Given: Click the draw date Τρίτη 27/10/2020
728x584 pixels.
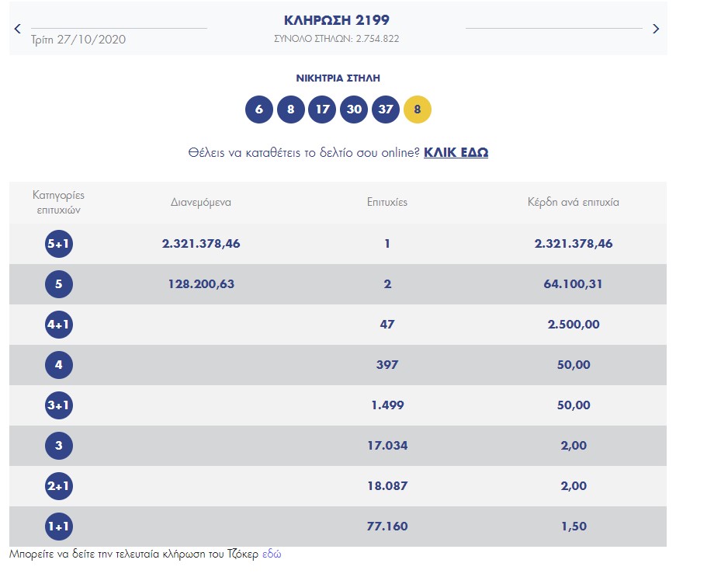Looking at the screenshot, I should [78, 40].
